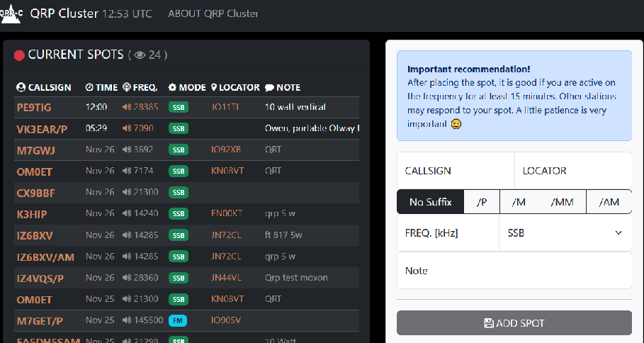This screenshot has width=644, height=343.
Task: Click the speech bubble icon in NOTE header
Action: [269, 87]
